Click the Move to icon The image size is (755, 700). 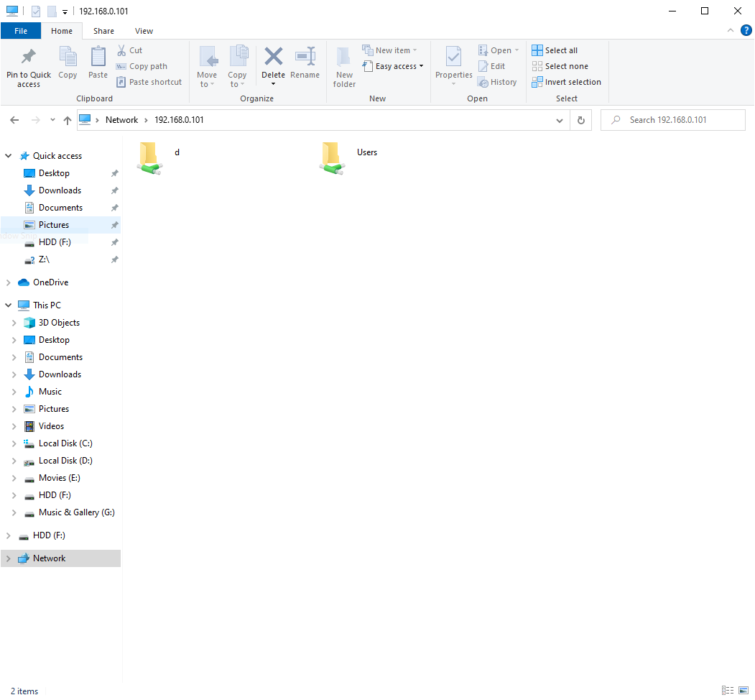(x=208, y=57)
